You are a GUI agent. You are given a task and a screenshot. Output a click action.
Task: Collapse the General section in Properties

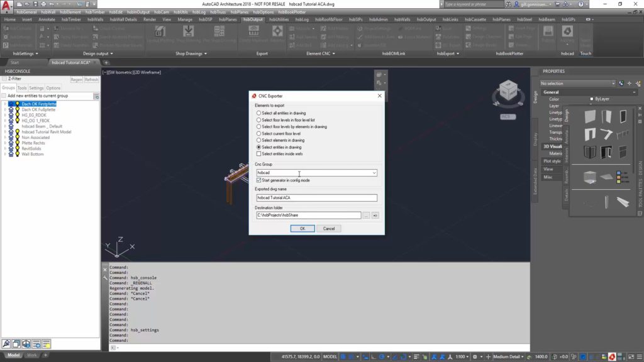634,92
